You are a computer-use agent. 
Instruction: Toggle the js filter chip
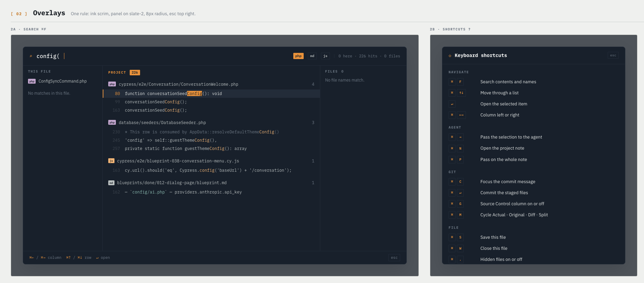[325, 56]
